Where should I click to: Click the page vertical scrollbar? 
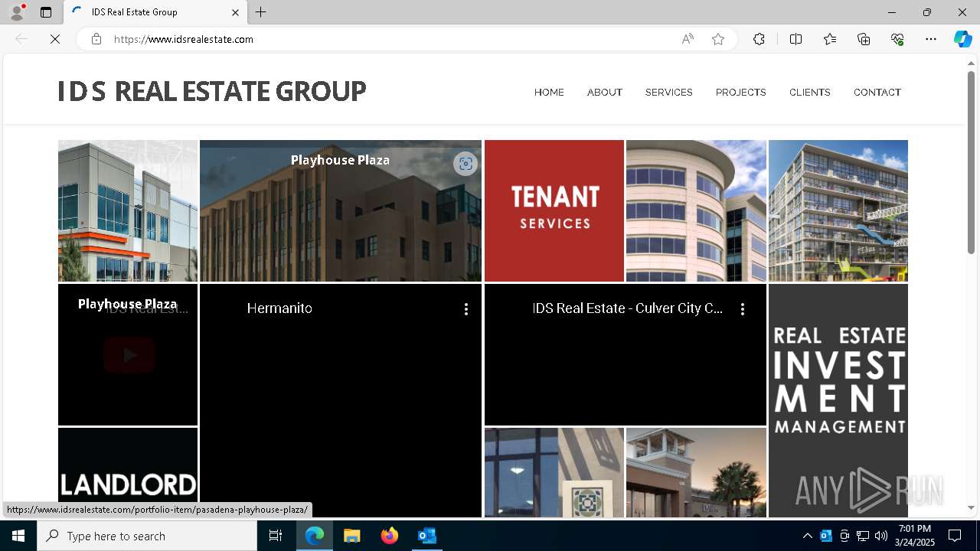(x=971, y=162)
